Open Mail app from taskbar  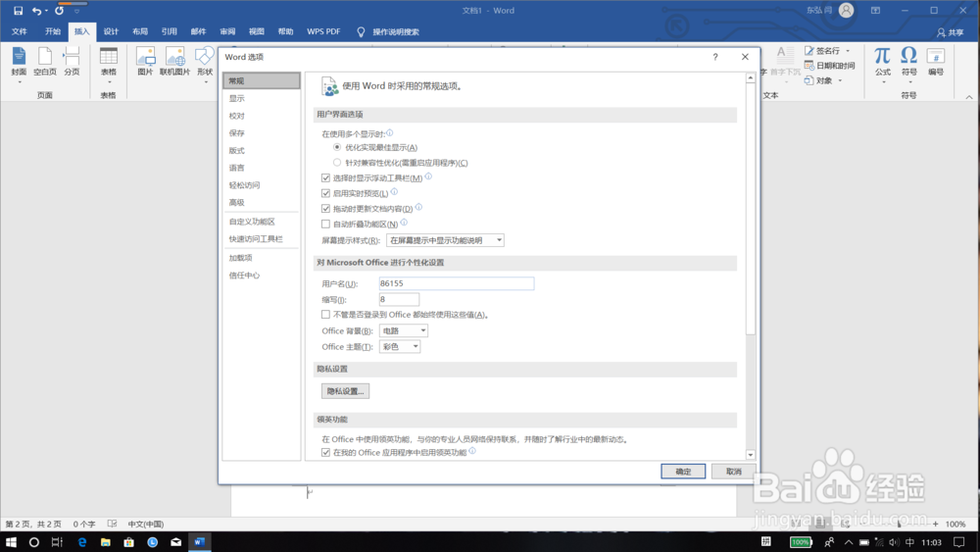pos(176,542)
